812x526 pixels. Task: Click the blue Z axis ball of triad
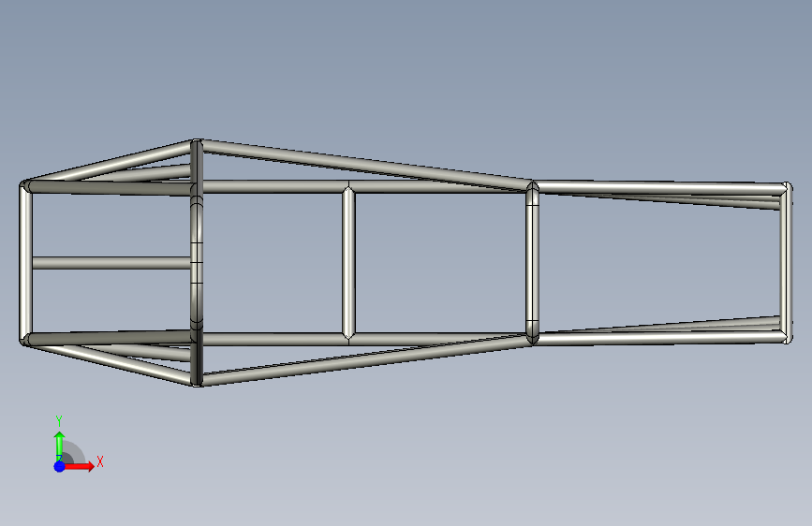60,466
